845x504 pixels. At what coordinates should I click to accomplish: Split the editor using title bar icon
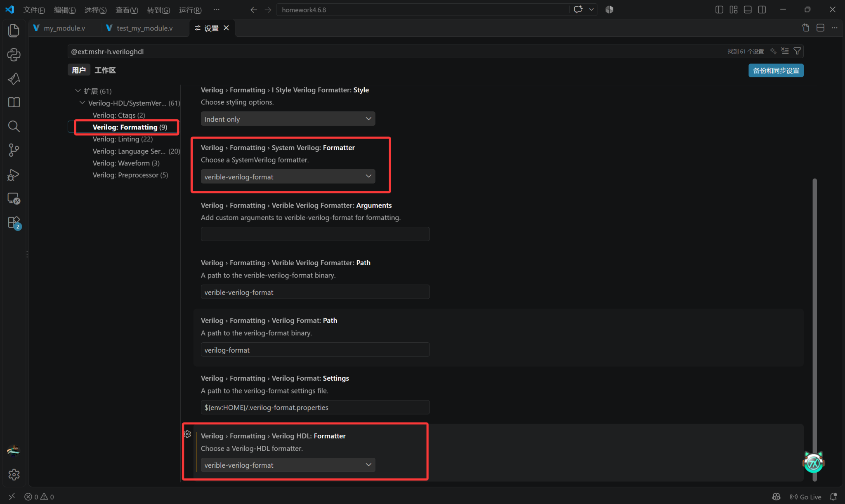pos(820,28)
